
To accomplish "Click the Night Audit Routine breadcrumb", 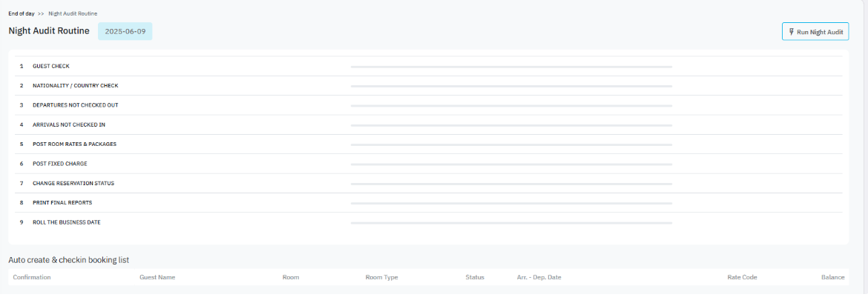I will (73, 13).
